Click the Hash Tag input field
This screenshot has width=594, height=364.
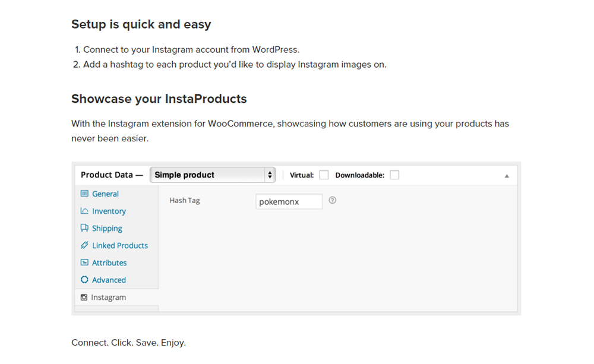(289, 202)
